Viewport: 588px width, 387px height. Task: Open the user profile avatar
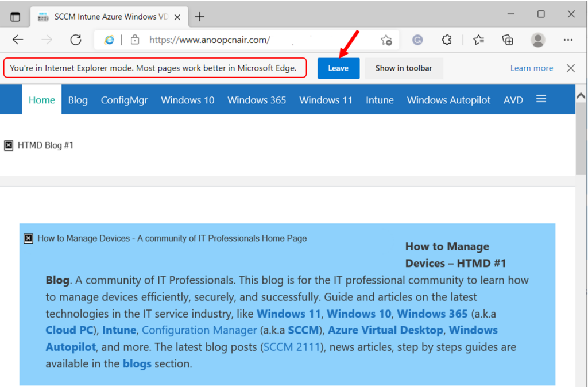[537, 40]
